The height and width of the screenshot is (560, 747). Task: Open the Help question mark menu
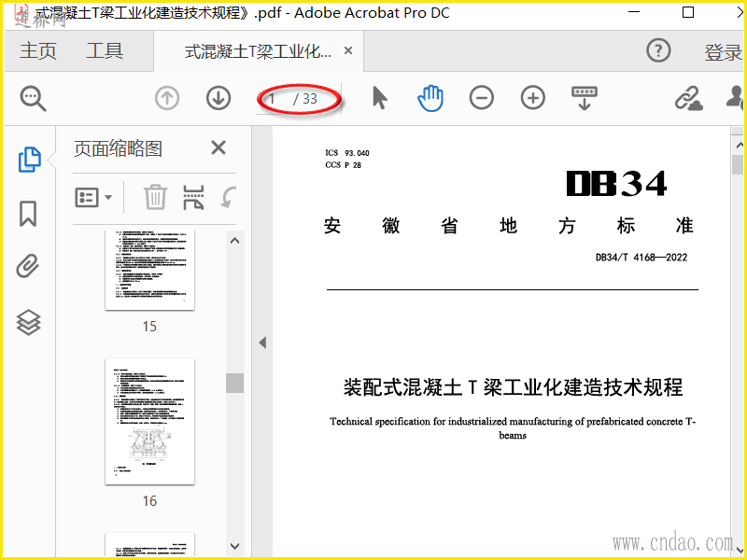[x=658, y=50]
